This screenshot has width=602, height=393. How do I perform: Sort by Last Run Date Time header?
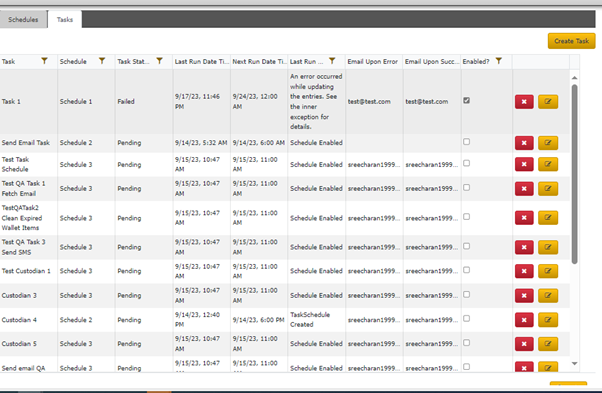(201, 61)
